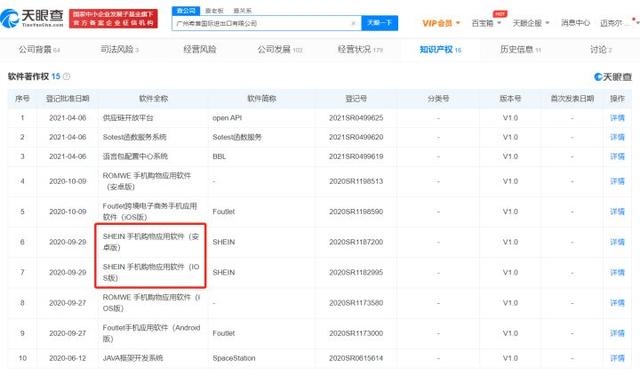
Task: Select registration number 2021SR0499625
Action: 356,118
